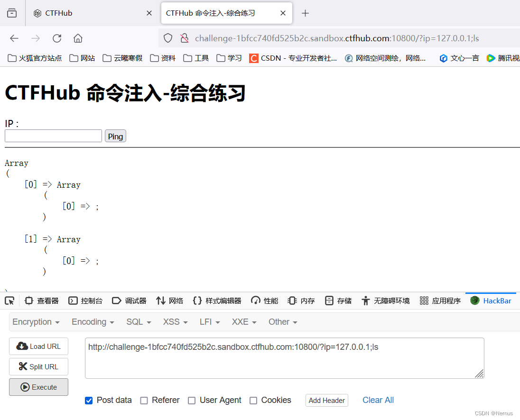Uncheck the Post data checkbox
The width and height of the screenshot is (520, 420).
(89, 401)
